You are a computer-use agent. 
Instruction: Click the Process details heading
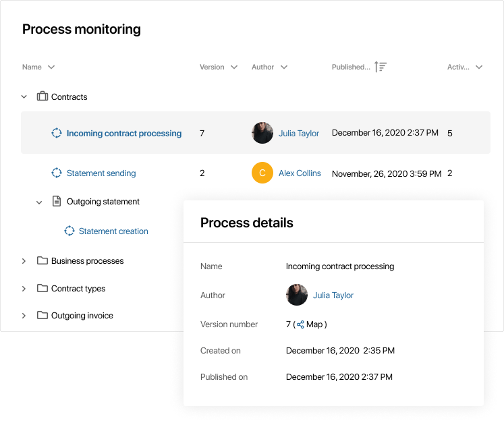point(246,223)
